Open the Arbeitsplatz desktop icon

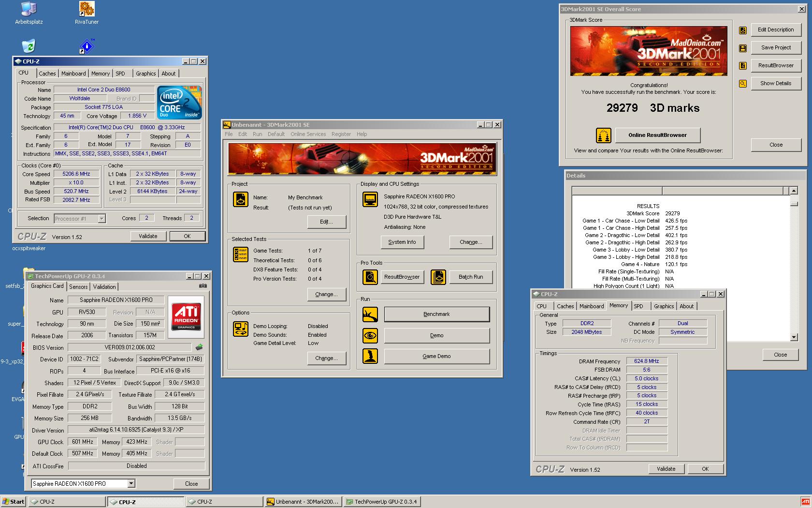[x=29, y=13]
